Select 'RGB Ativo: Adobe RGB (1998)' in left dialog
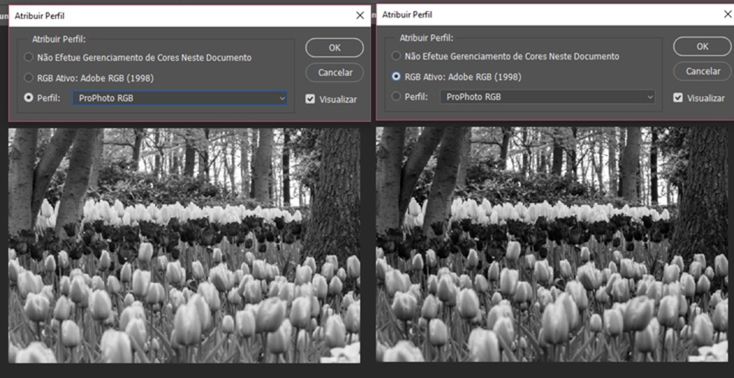Screen dimensions: 734x378 [29, 78]
